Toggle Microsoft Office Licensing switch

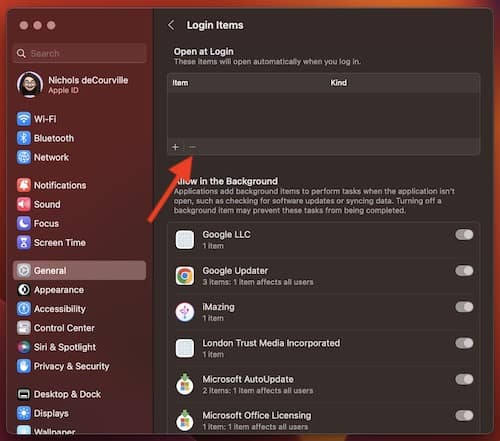pos(464,415)
